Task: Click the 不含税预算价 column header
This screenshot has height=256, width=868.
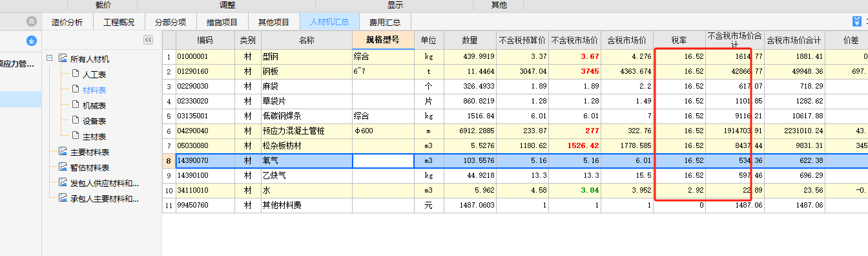Action: [x=522, y=40]
